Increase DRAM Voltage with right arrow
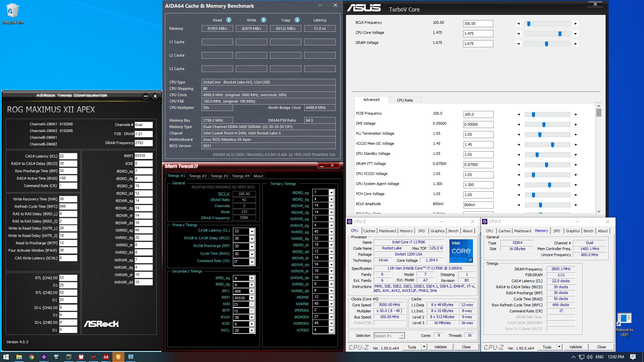 [x=576, y=44]
